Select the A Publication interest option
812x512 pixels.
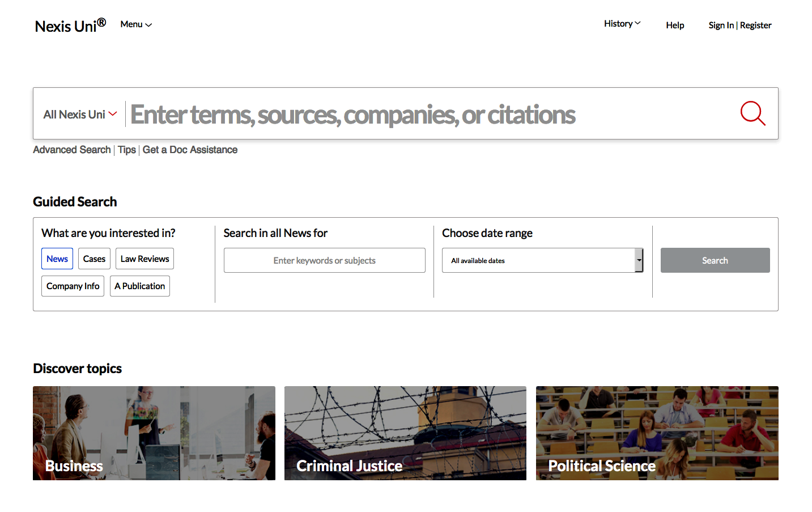pos(140,286)
